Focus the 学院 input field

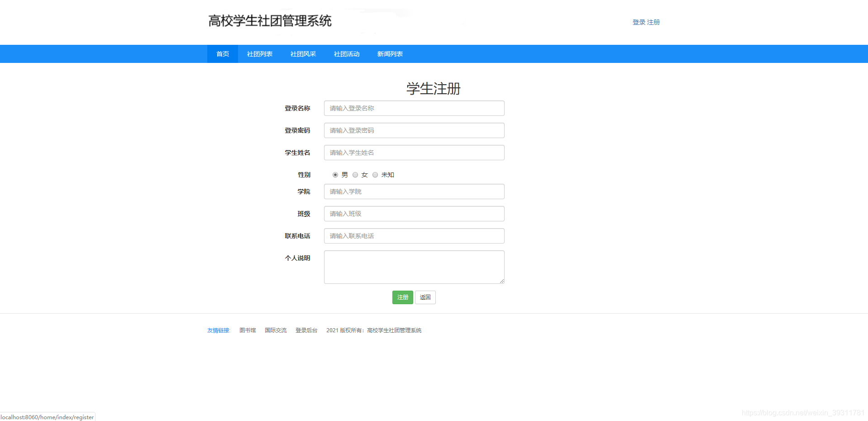coord(414,191)
